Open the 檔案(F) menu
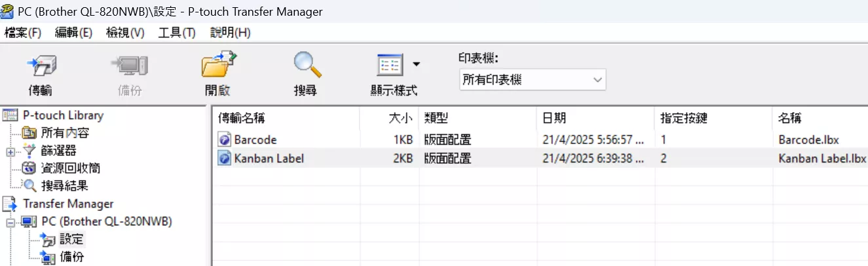Image resolution: width=868 pixels, height=266 pixels. pyautogui.click(x=23, y=33)
